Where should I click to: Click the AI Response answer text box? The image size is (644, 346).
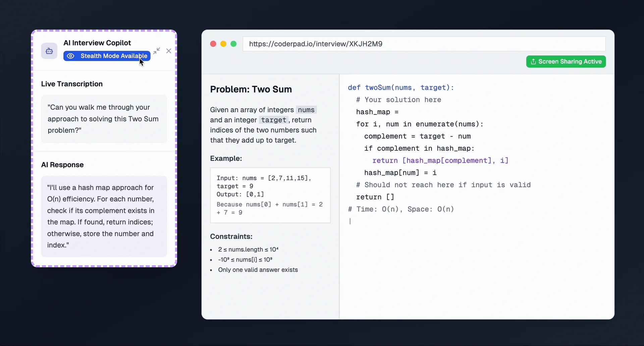point(104,216)
